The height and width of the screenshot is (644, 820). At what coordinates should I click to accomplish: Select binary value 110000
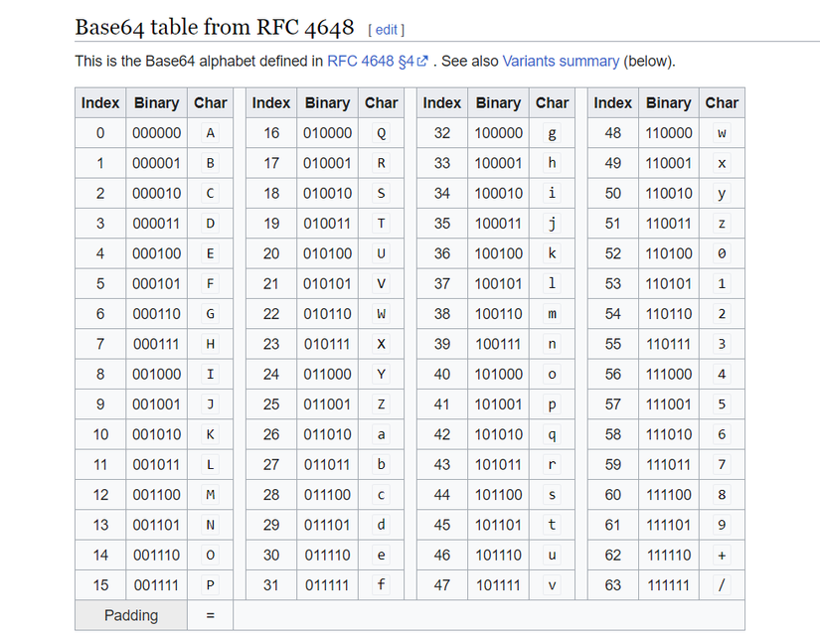668,133
